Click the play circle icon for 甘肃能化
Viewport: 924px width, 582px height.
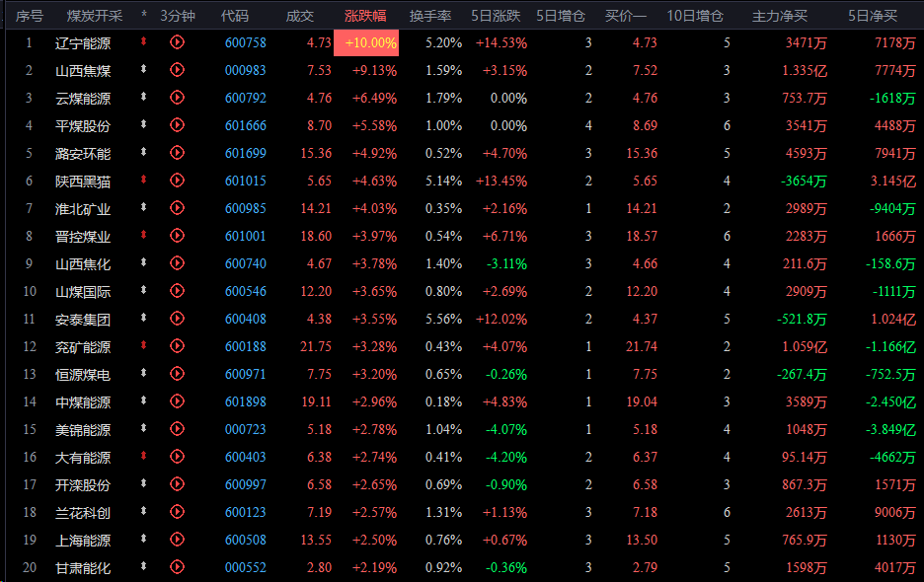click(178, 567)
